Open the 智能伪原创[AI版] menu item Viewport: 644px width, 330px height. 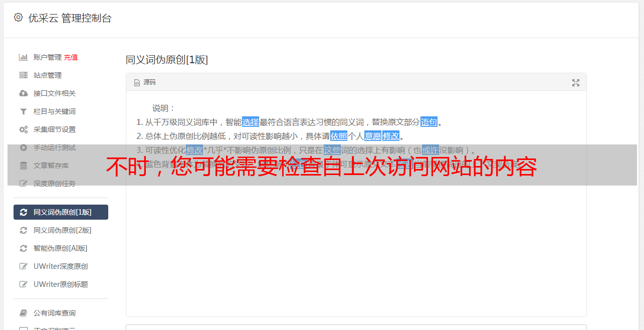point(61,248)
